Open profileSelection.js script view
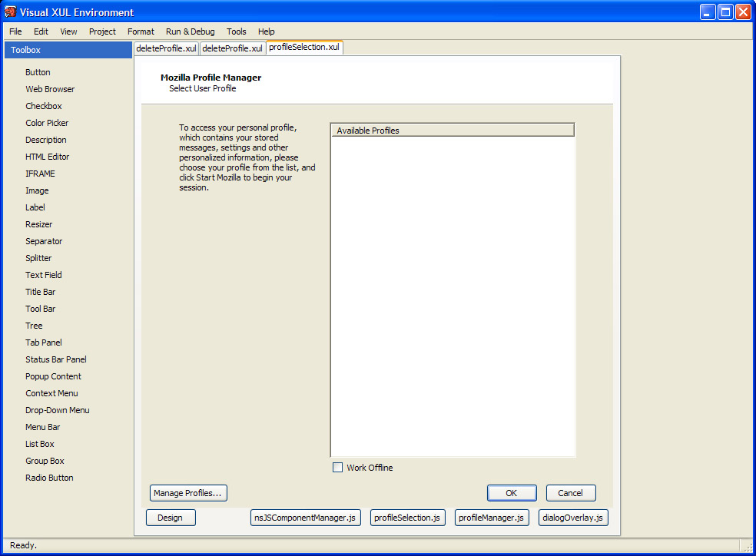 407,518
